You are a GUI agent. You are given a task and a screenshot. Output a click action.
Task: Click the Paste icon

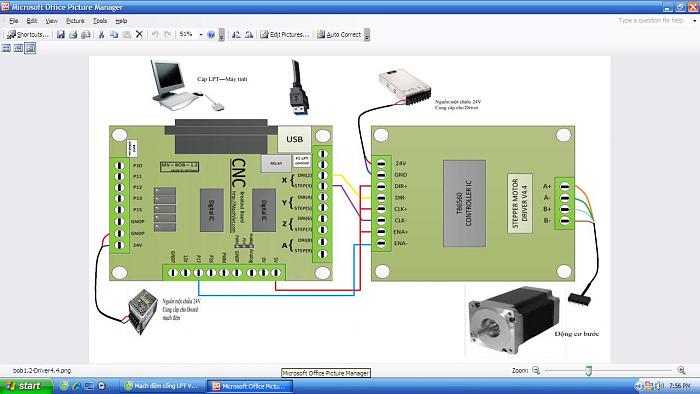(x=127, y=34)
